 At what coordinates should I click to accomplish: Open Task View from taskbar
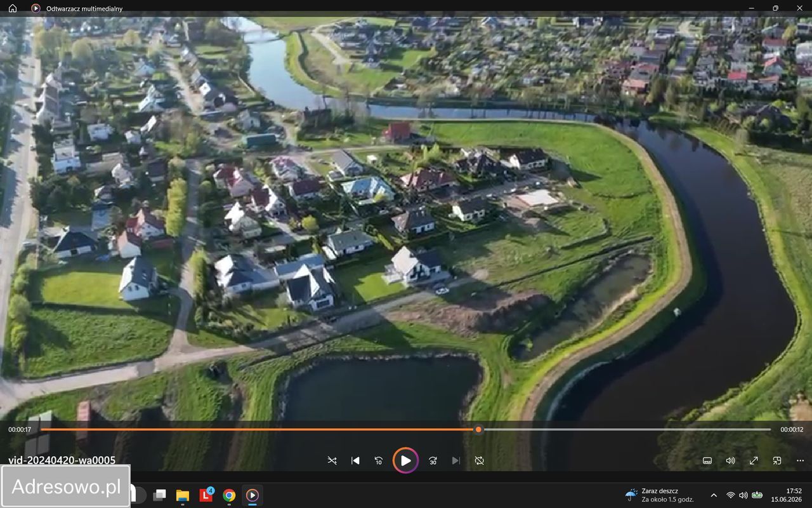point(160,495)
